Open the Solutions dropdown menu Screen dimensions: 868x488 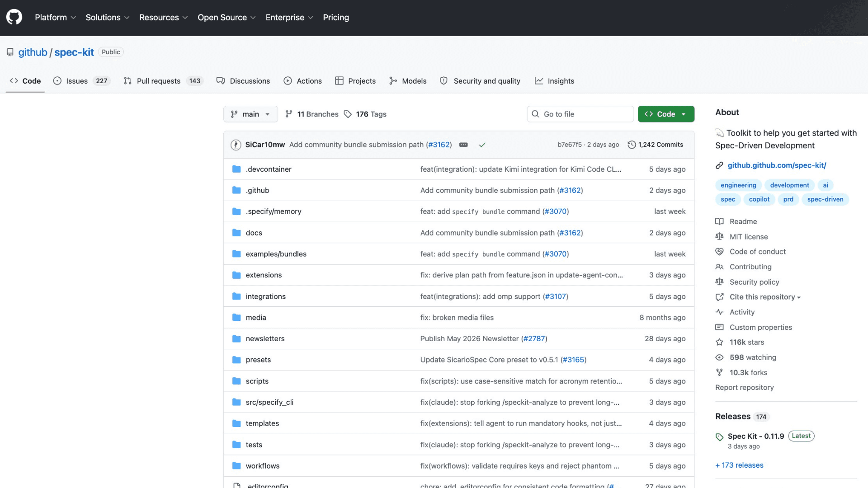click(x=108, y=17)
